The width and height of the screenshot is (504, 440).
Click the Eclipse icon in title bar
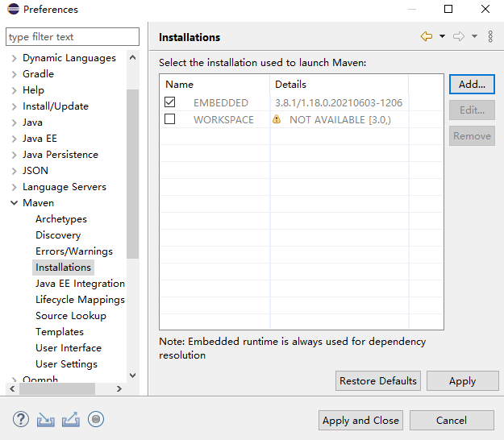(x=14, y=9)
